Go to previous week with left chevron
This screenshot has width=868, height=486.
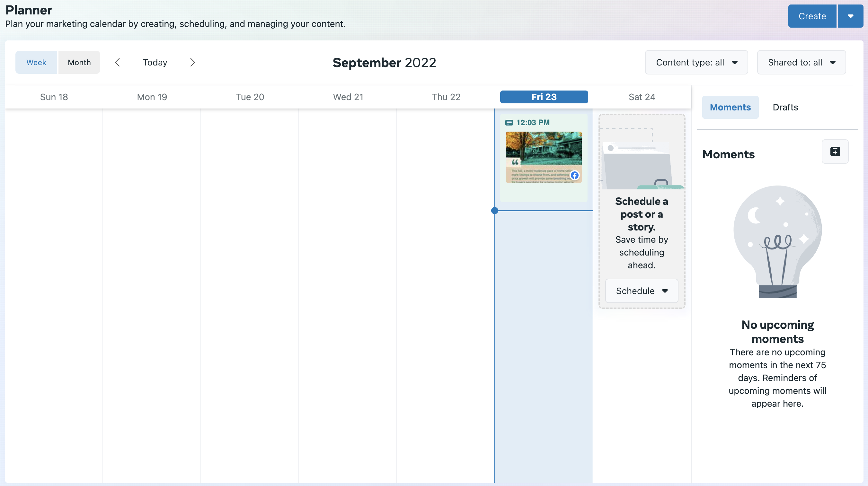click(117, 62)
